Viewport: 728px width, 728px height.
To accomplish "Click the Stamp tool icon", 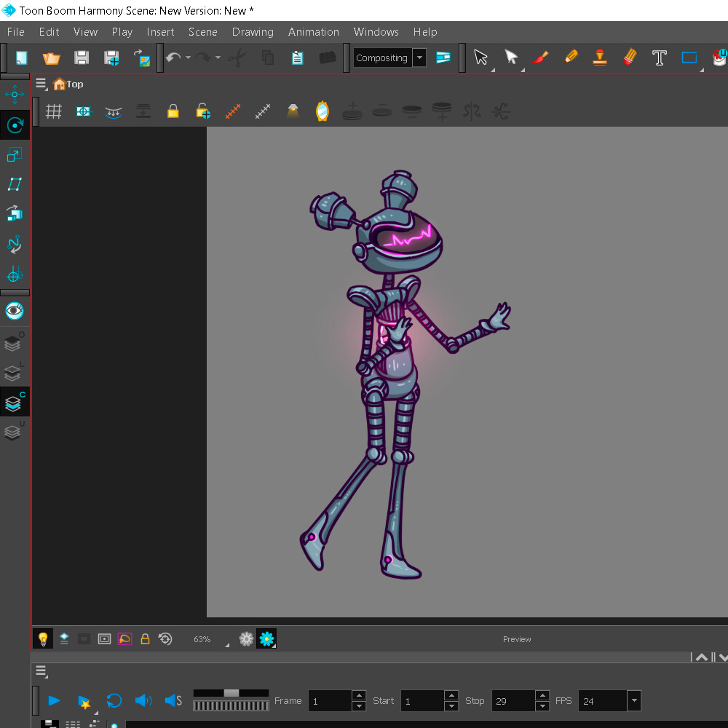I will coord(600,58).
